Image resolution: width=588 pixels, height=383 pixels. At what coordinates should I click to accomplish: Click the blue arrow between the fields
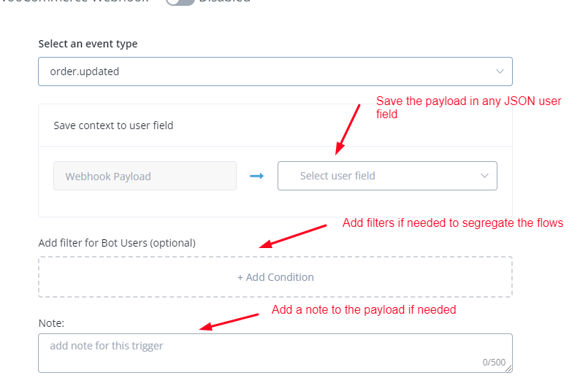256,176
